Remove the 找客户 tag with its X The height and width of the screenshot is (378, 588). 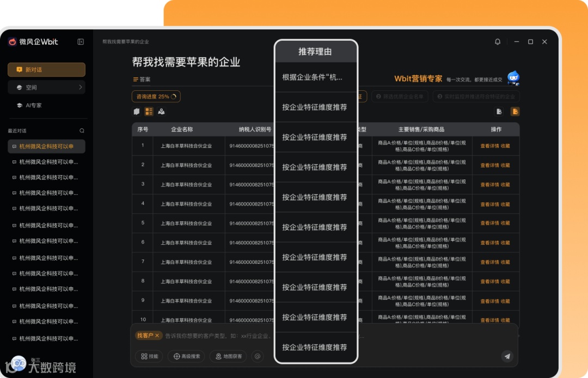click(157, 336)
